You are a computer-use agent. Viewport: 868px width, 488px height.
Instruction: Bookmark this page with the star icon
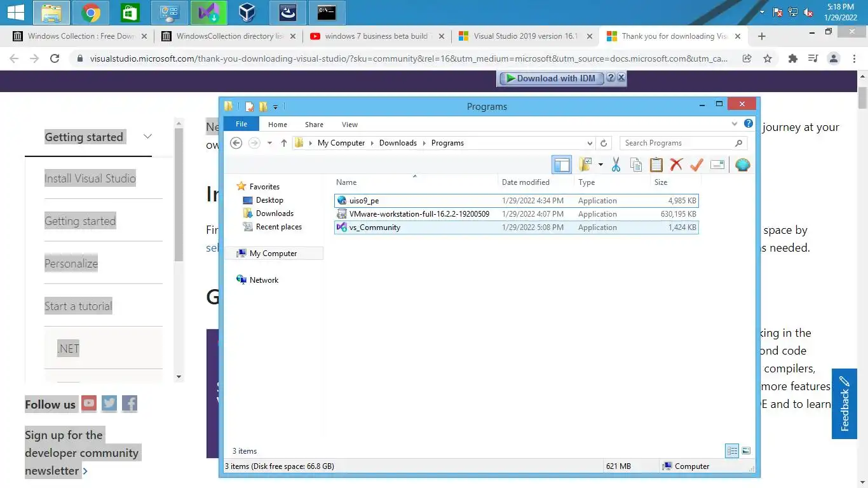click(x=768, y=58)
